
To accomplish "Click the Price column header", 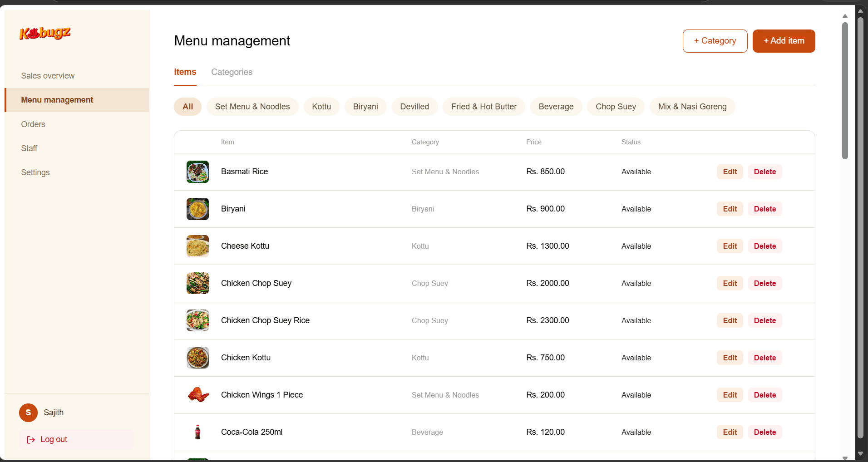I will 533,142.
